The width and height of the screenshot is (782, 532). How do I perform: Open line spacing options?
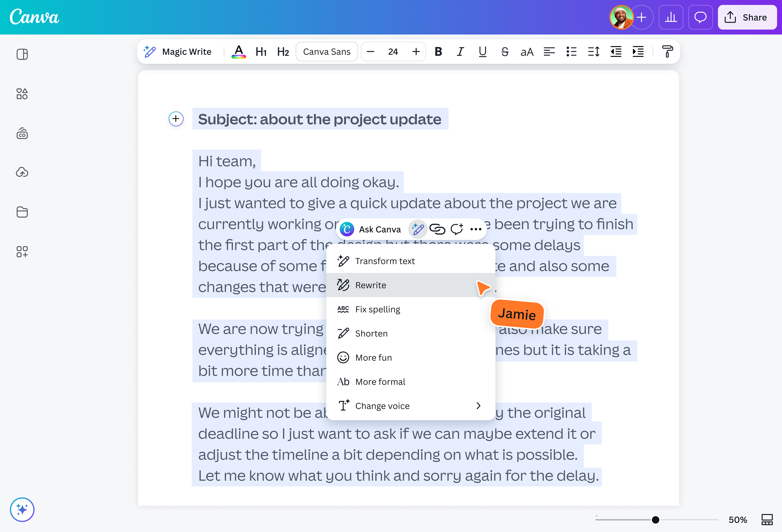click(594, 52)
